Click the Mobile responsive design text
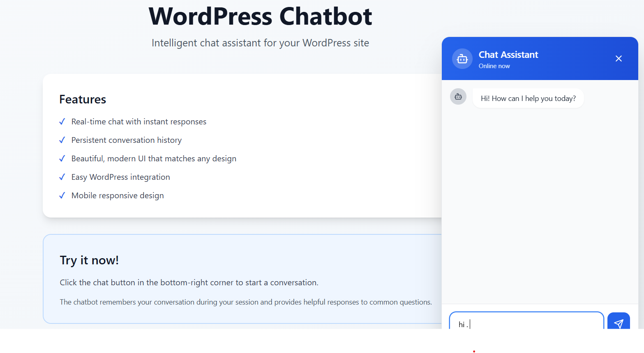 click(118, 195)
